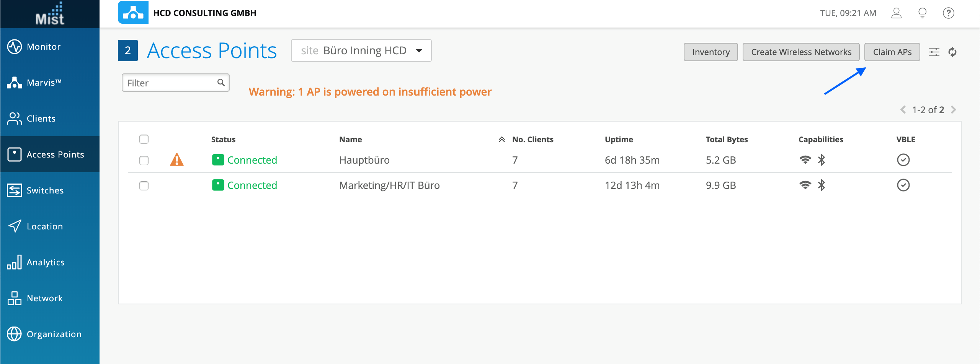Open the lightbulb what's new icon
The height and width of the screenshot is (364, 980).
[x=922, y=13]
